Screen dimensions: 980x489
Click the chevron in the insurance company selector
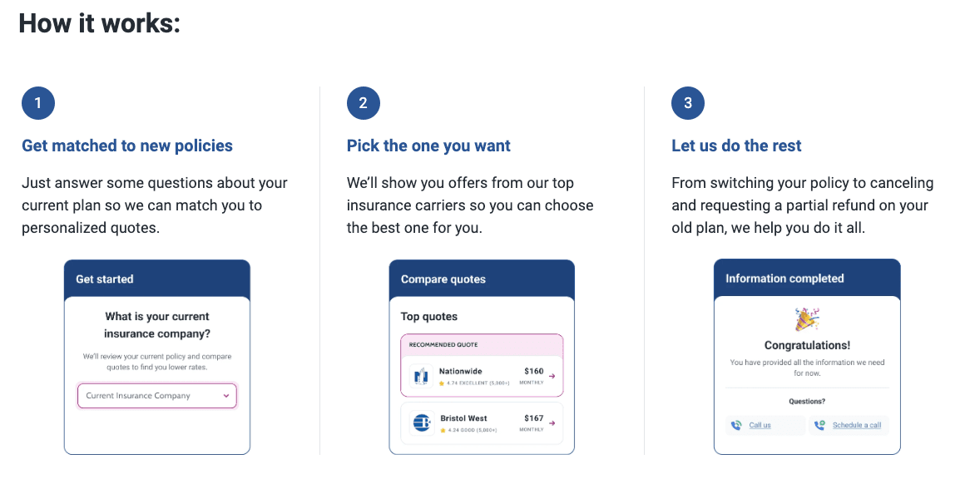[225, 396]
